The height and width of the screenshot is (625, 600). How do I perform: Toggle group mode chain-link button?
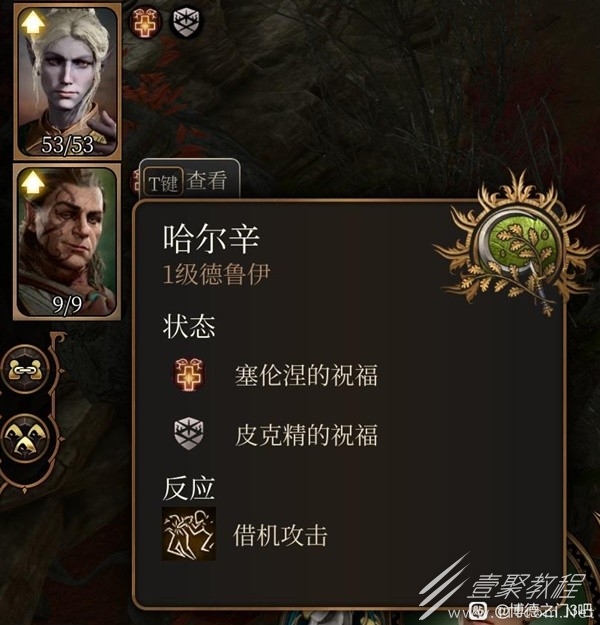[26, 370]
